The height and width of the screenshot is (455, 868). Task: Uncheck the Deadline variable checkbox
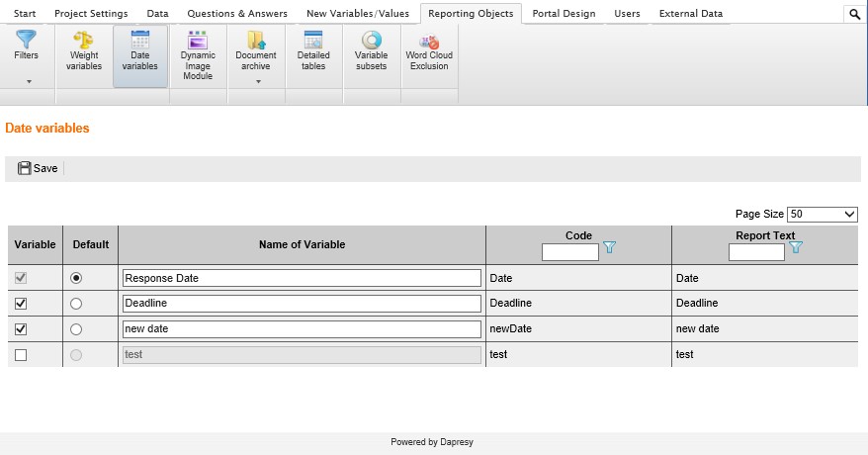pos(21,304)
